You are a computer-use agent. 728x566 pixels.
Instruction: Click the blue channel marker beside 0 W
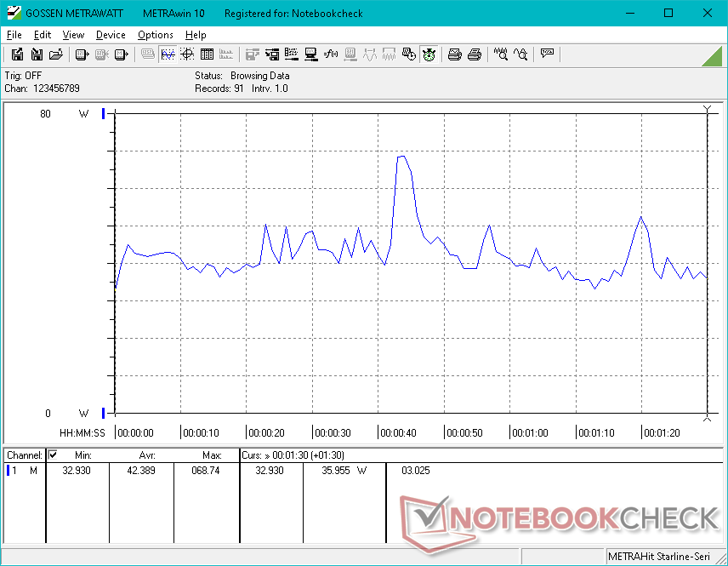(x=103, y=413)
